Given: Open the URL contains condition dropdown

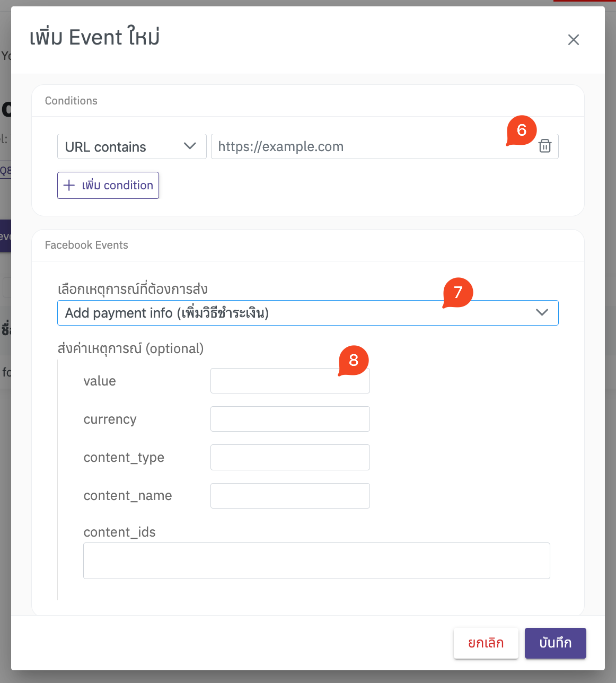Looking at the screenshot, I should pos(189,146).
